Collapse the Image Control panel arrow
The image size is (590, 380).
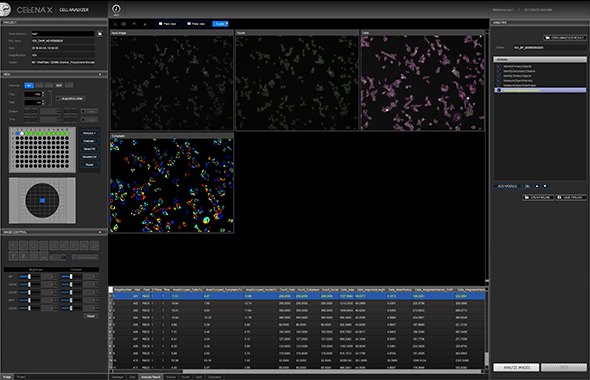click(x=100, y=232)
